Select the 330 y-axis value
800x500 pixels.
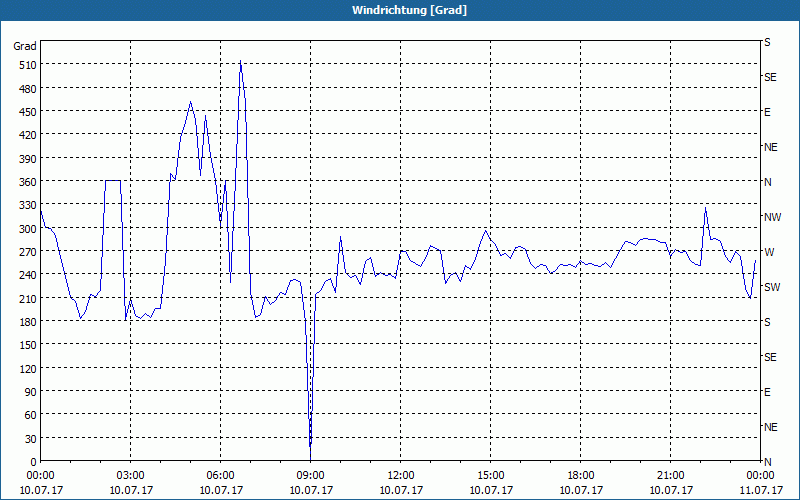pyautogui.click(x=28, y=206)
